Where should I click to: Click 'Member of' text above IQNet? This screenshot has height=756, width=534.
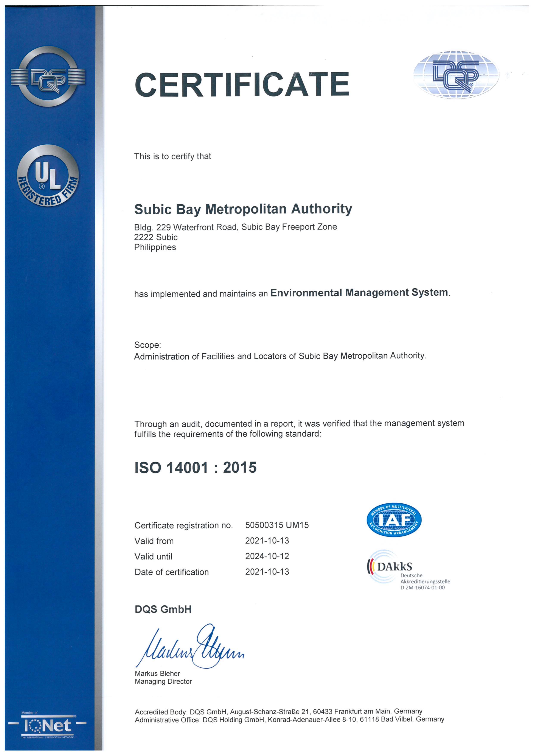coord(29,713)
